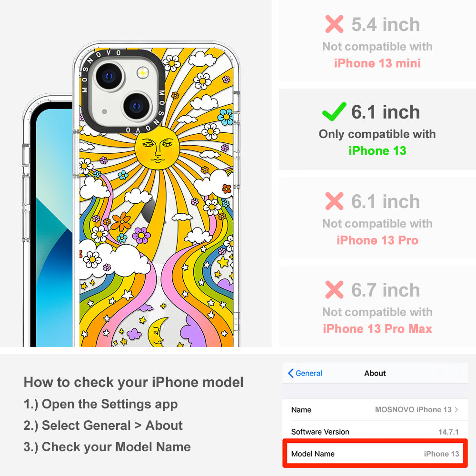Click the green checkmark beside 6.1 inch

click(x=334, y=111)
